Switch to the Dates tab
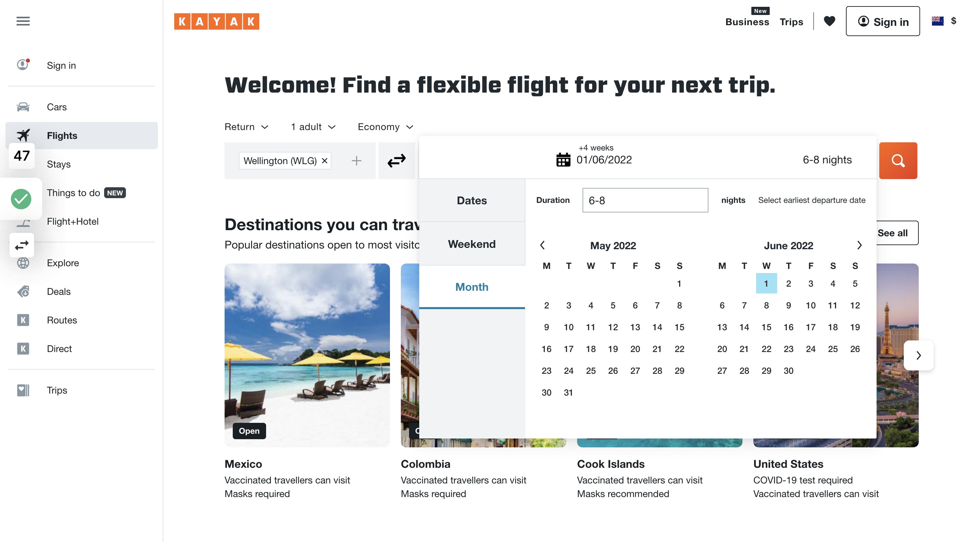 (x=472, y=201)
